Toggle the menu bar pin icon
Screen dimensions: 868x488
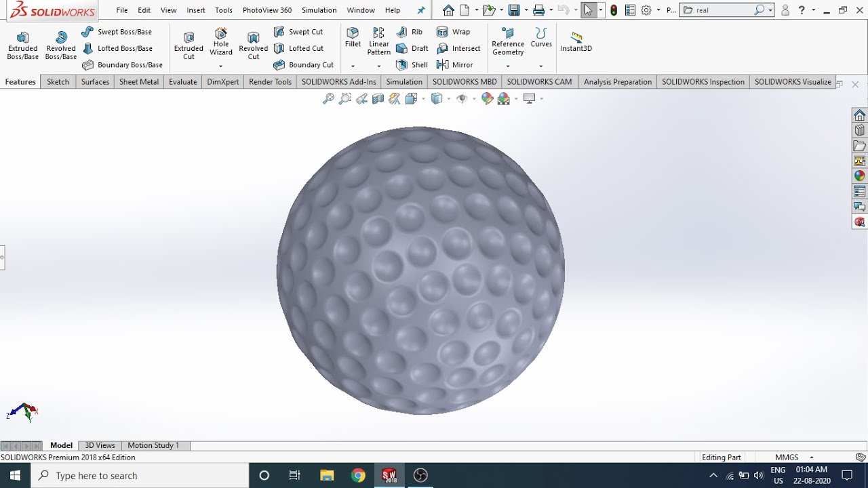421,10
